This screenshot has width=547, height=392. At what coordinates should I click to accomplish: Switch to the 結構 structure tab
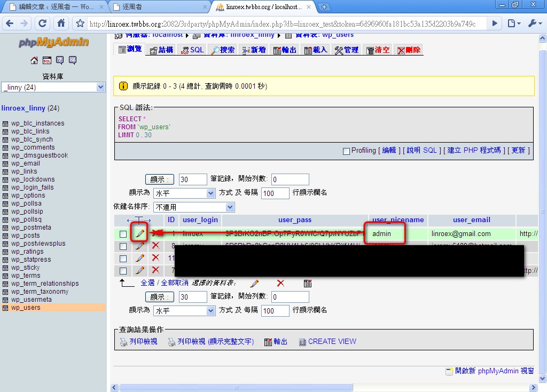pyautogui.click(x=161, y=50)
